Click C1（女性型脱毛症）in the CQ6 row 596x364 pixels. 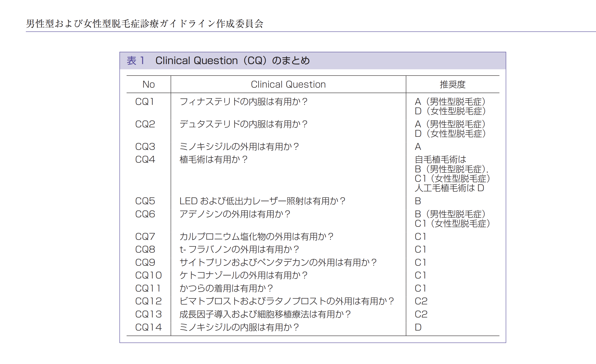click(x=452, y=224)
